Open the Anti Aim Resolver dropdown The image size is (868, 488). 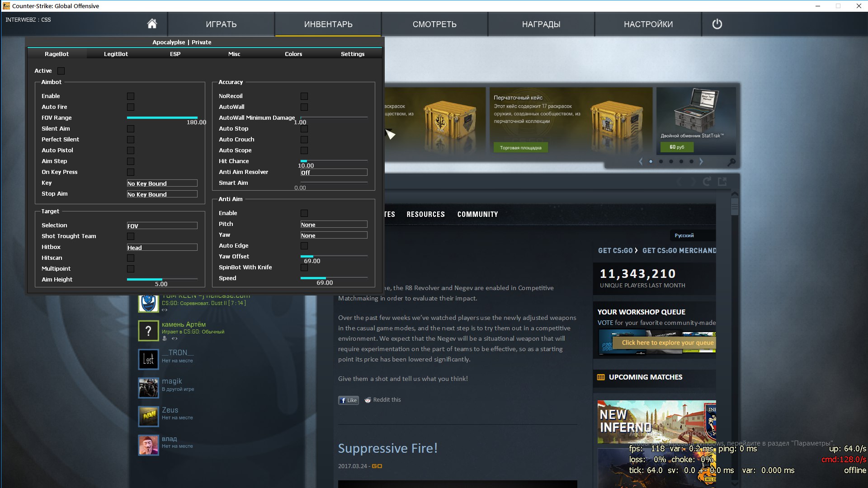(334, 172)
